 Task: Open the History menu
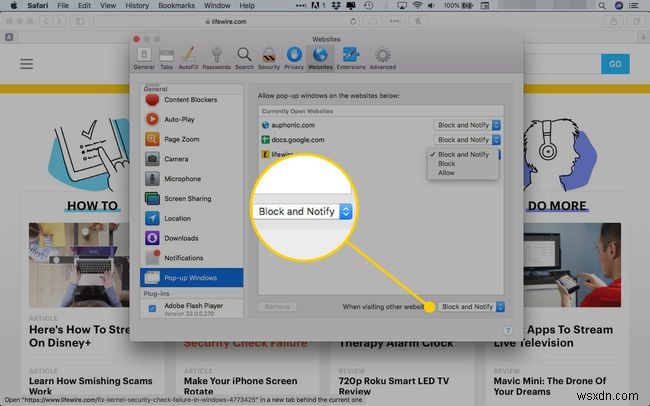tap(137, 5)
